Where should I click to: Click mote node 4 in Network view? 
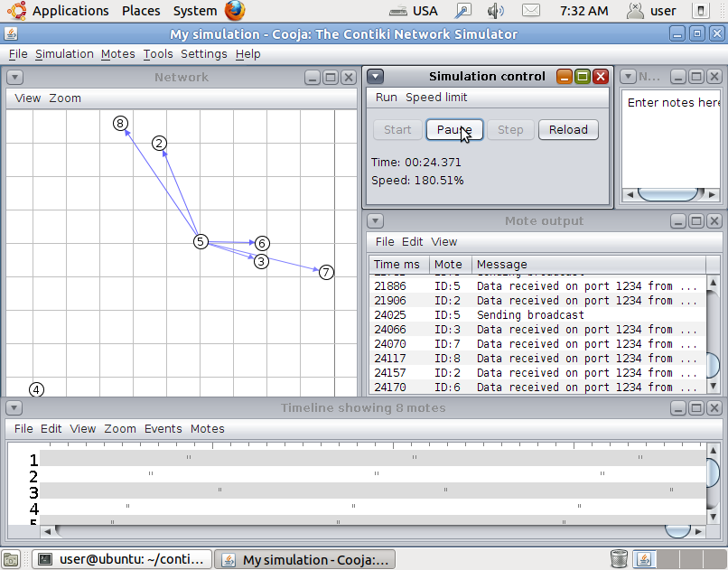click(36, 390)
